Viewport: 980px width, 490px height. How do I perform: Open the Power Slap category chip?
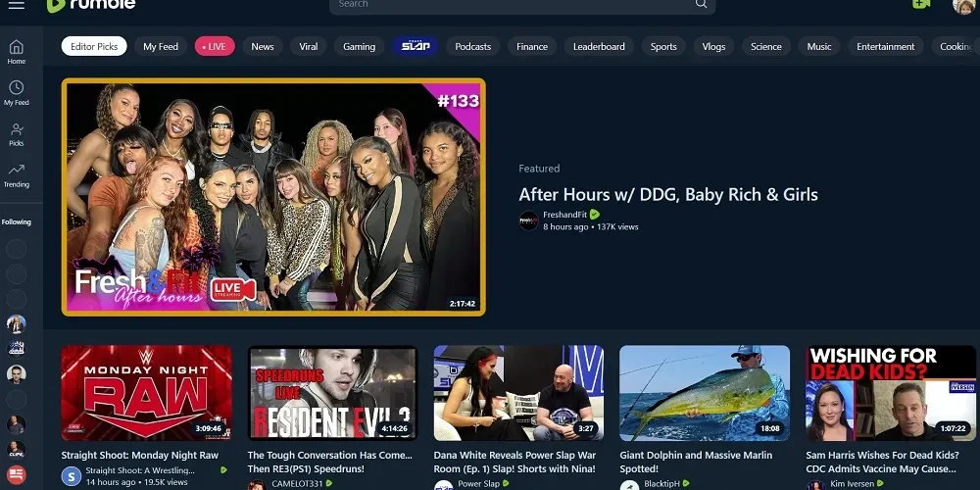415,46
